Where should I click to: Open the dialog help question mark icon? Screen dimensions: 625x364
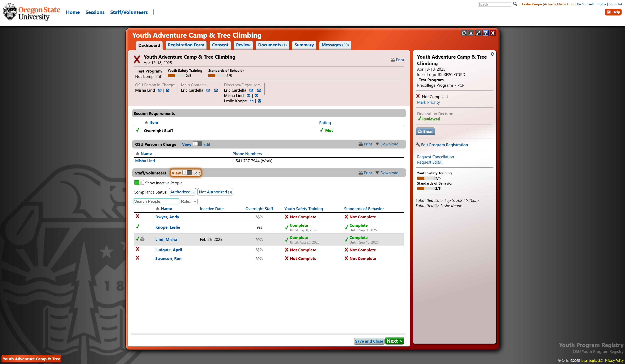(485, 33)
